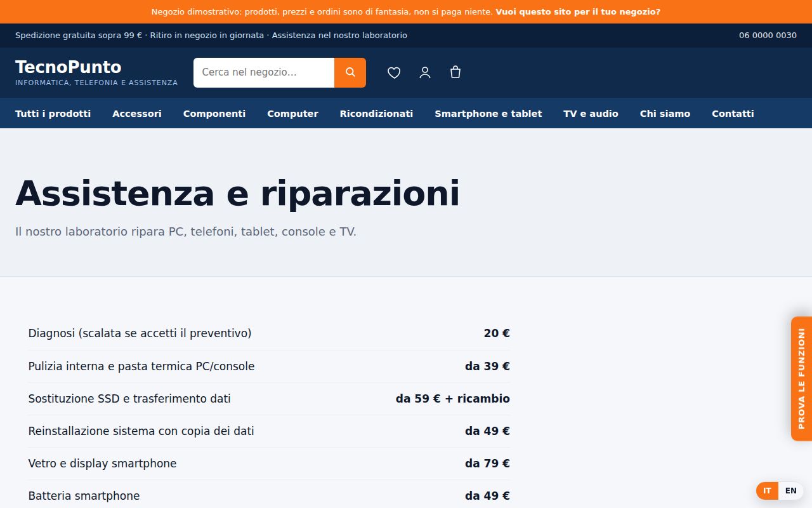Screen dimensions: 812x508
Task: Click the '20 €' diagnosis price
Action: 497,333
